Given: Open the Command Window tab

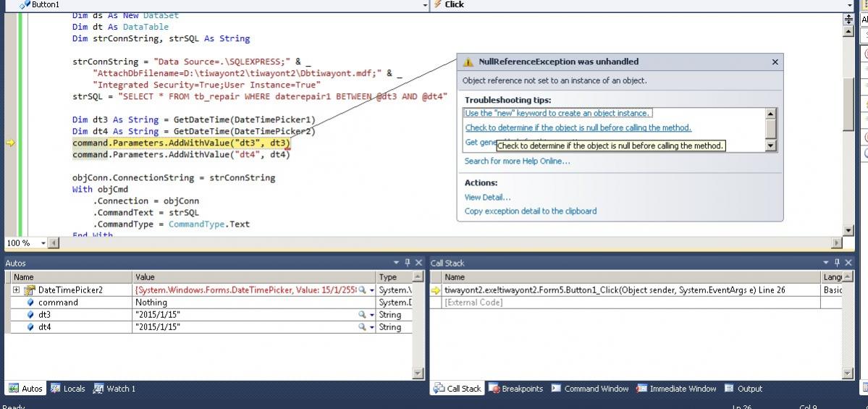Looking at the screenshot, I should [590, 389].
